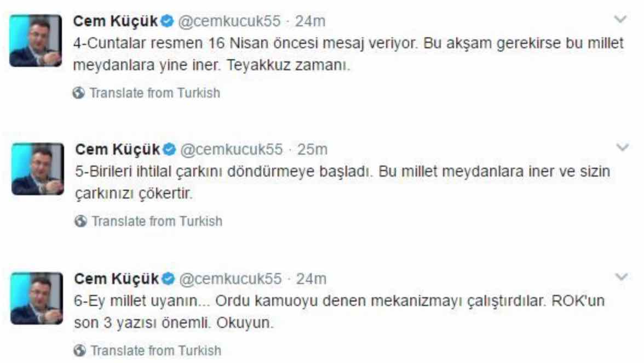Open the 24m timestamp on the 6-Ey millet tweet
Image resolution: width=644 pixels, height=363 pixels.
(312, 279)
